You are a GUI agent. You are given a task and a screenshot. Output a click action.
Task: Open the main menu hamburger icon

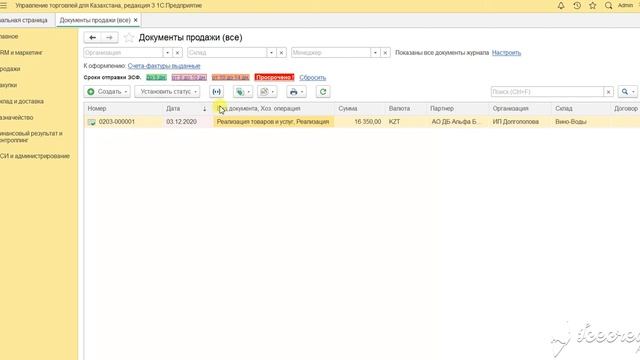click(x=4, y=5)
